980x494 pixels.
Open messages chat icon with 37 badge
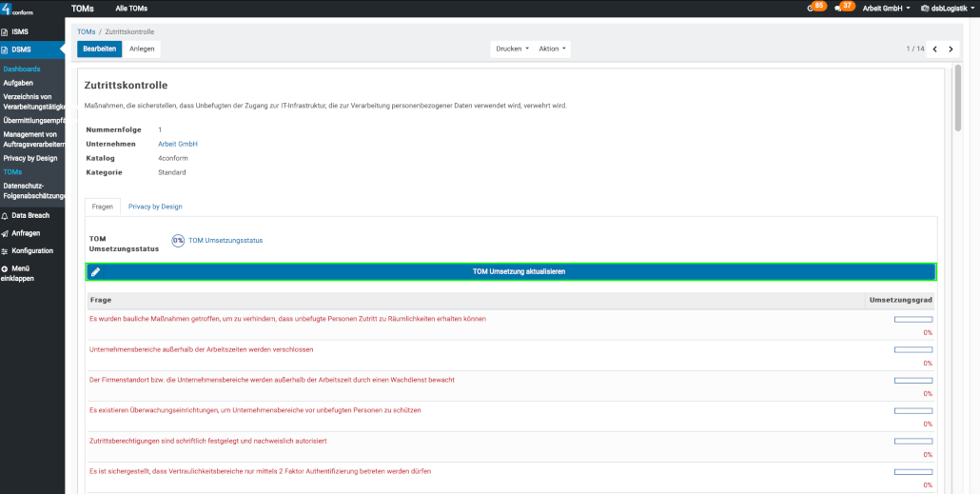coord(843,8)
